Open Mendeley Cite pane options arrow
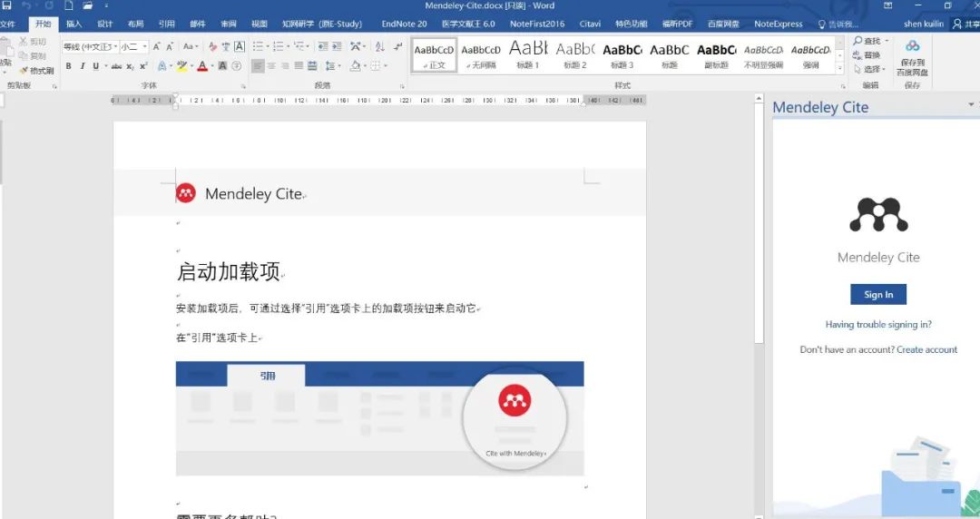 [x=971, y=104]
